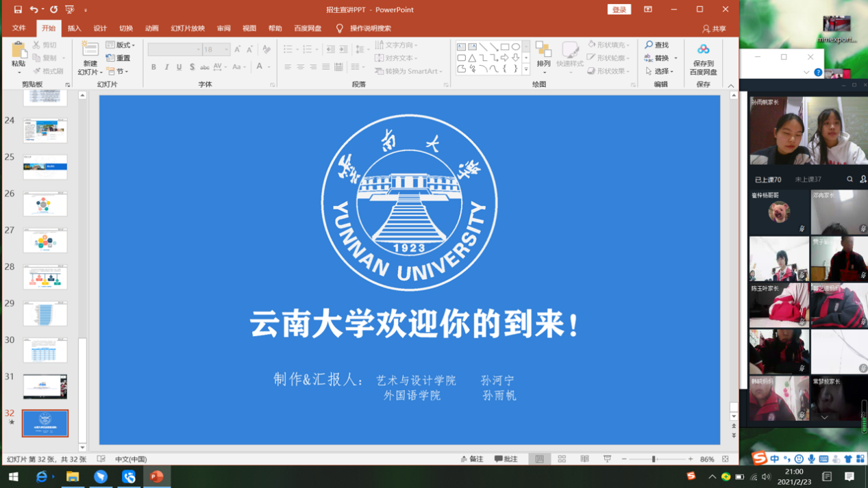Click the PowerPoint taskbar icon
Image resolution: width=868 pixels, height=488 pixels.
tap(157, 476)
